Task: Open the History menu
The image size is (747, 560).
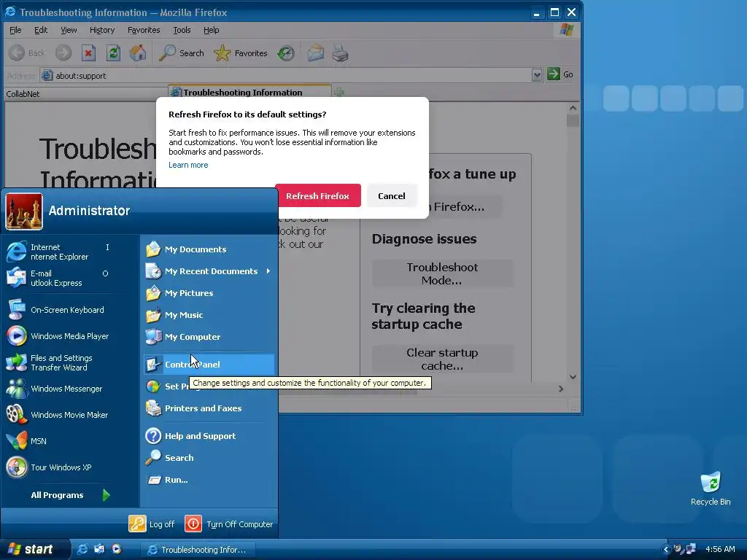Action: [x=102, y=30]
